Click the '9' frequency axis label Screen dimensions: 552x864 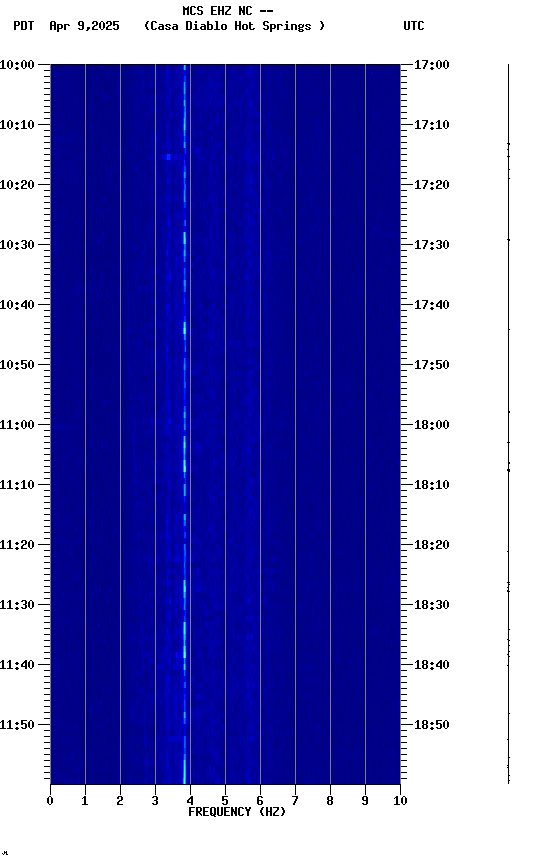365,802
